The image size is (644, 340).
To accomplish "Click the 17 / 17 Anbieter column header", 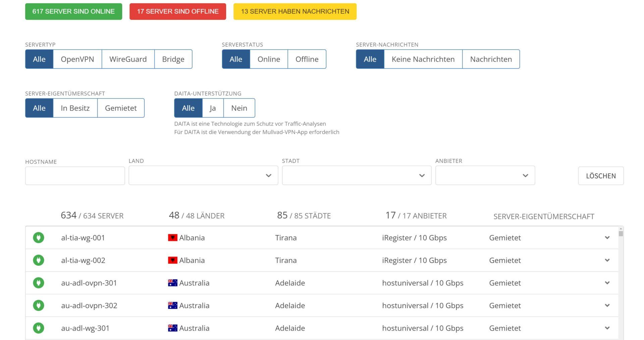I will coord(416,215).
